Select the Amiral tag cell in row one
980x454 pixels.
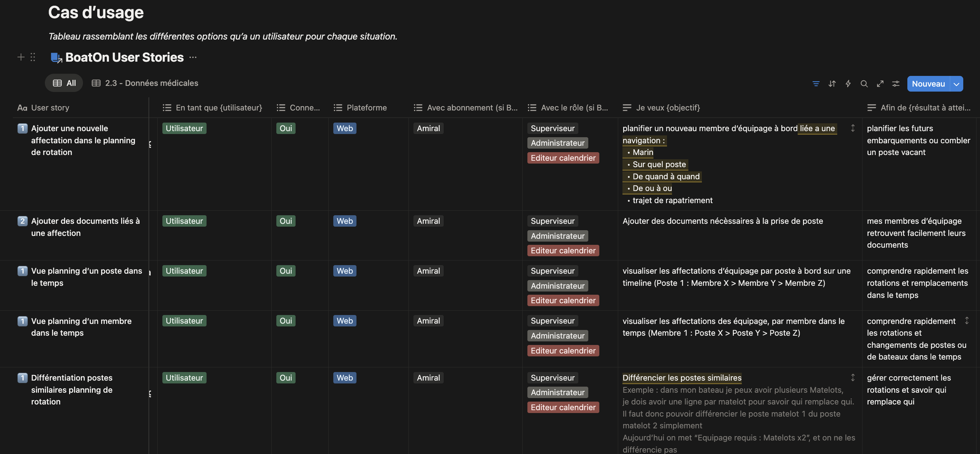428,128
